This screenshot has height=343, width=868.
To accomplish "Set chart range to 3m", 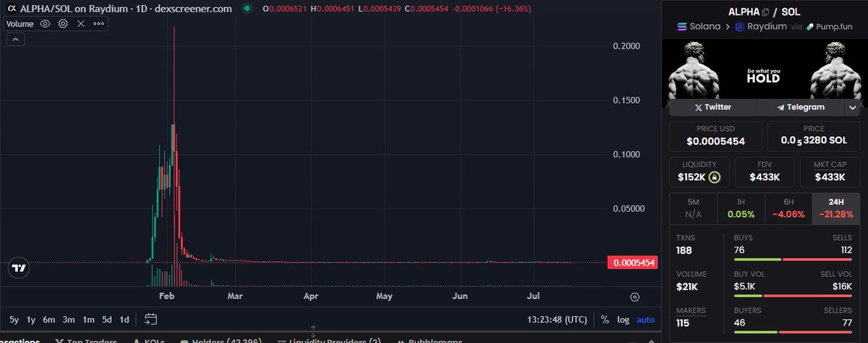I will [69, 319].
